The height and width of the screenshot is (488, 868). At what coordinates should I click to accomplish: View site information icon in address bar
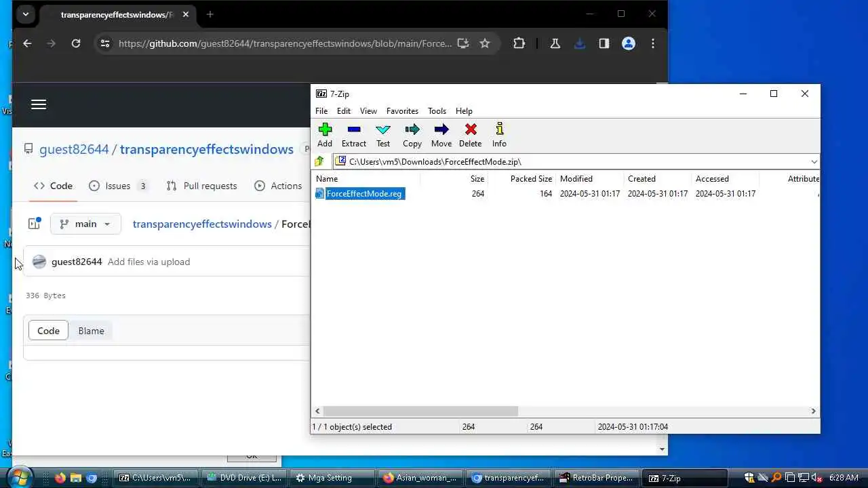[x=104, y=43]
